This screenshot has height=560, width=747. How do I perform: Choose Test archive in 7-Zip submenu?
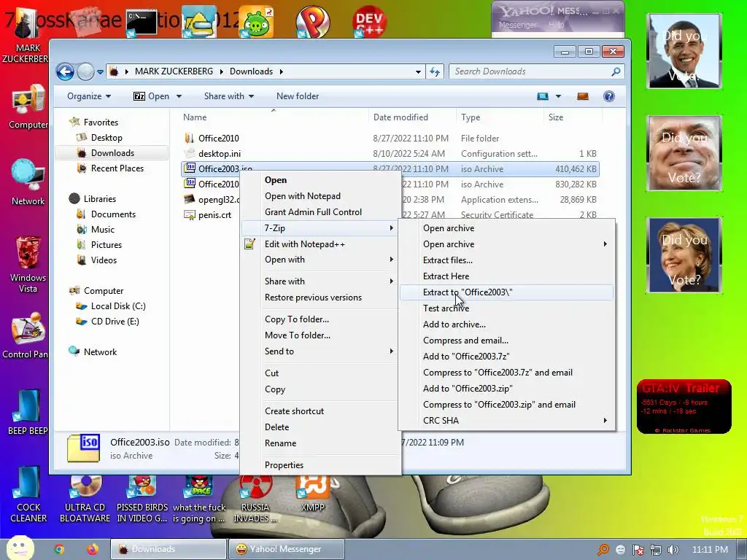click(x=507, y=308)
